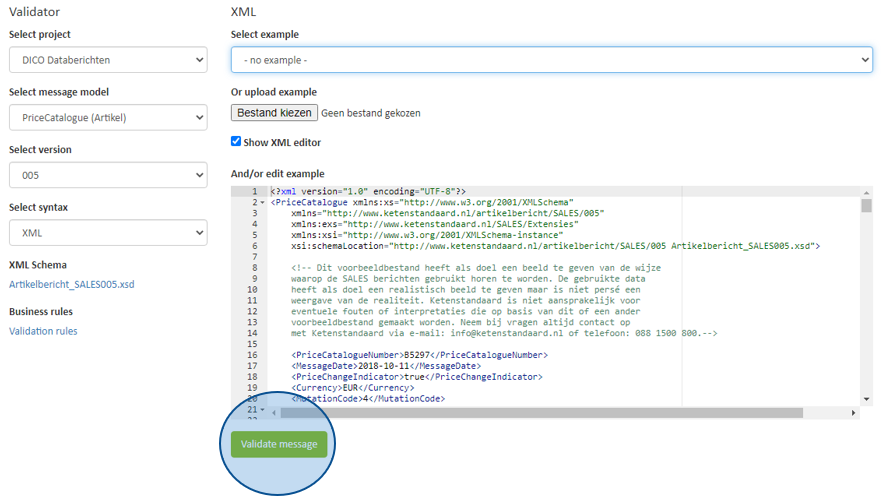Uncheck the Show XML editor checkbox
This screenshot has width=889, height=498.
[x=236, y=141]
